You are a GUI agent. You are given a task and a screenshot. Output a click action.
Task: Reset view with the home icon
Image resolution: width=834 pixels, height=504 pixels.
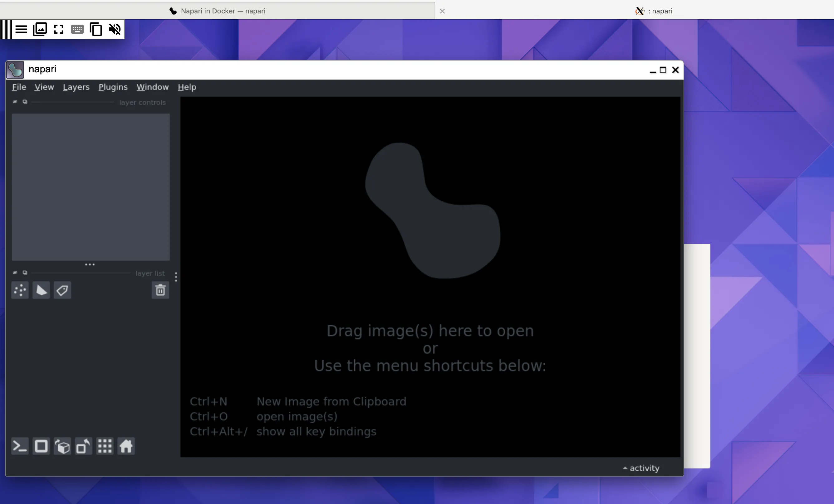click(126, 446)
